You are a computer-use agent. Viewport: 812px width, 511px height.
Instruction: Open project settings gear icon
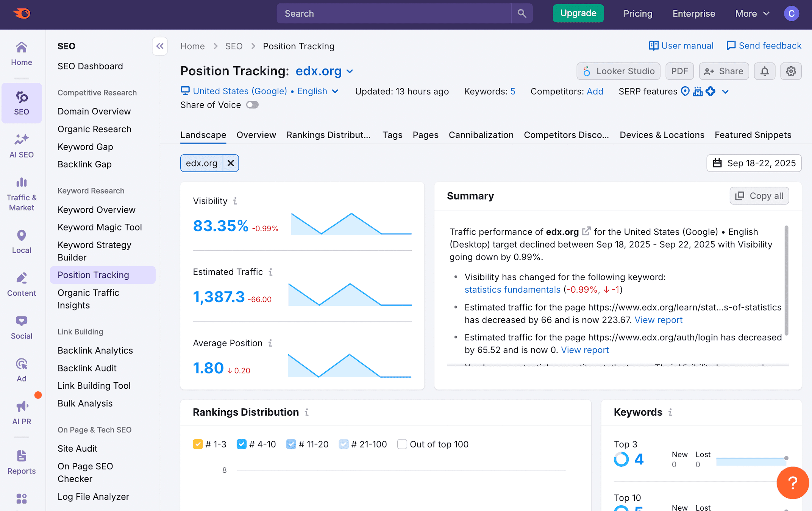click(791, 71)
